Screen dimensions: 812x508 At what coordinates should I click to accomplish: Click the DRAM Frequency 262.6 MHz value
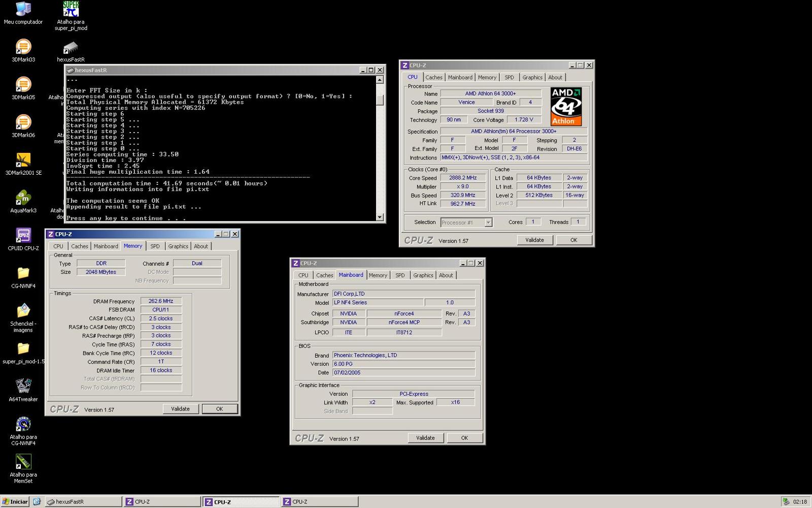[x=161, y=301]
